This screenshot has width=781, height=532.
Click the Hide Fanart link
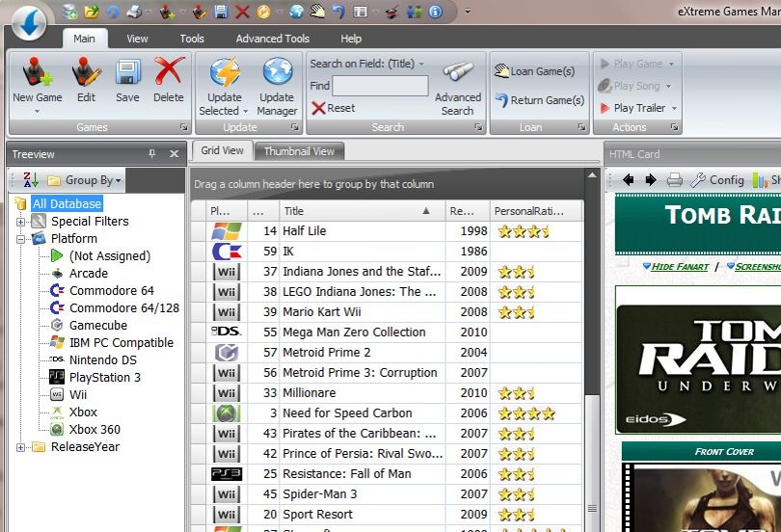[x=680, y=267]
